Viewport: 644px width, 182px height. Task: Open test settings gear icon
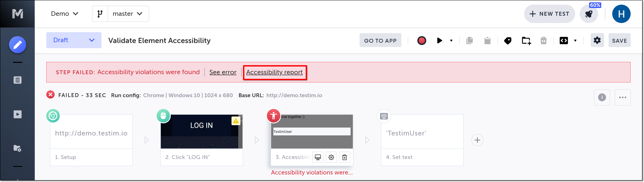[x=597, y=40]
